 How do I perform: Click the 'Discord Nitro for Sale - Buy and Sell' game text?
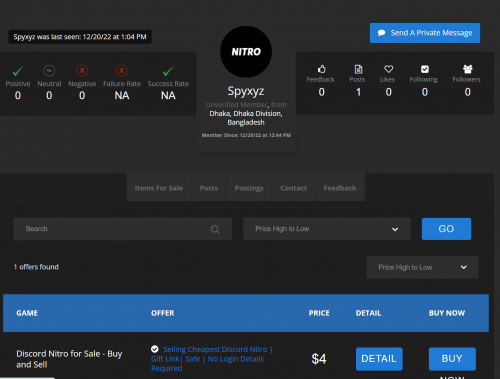click(69, 359)
